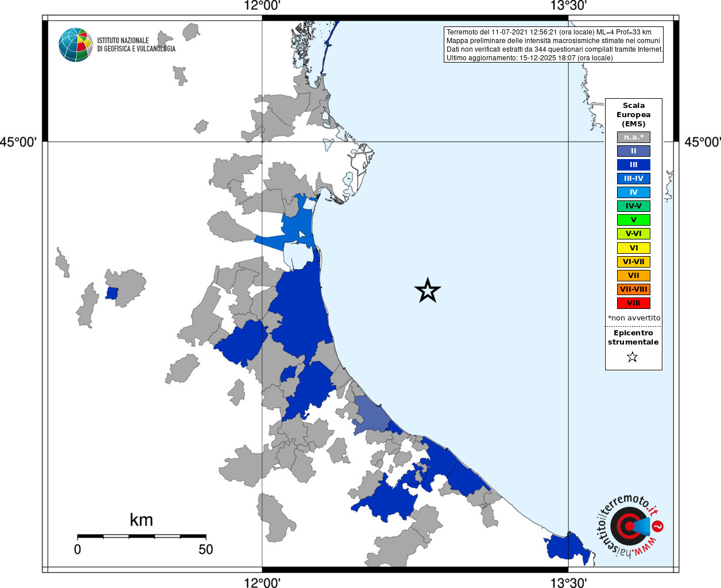Viewport: 721px width, 588px height.
Task: Click the haisentitoilterremoto.it logo
Action: pyautogui.click(x=631, y=526)
